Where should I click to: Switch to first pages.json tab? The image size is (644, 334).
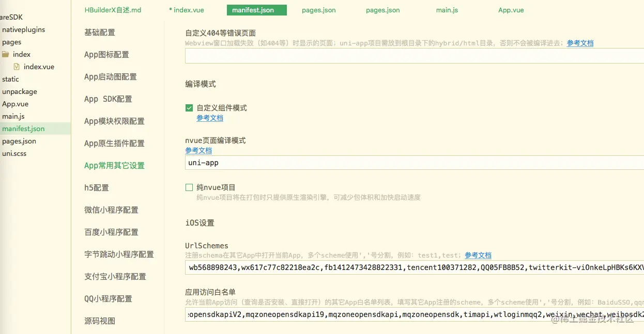pos(318,10)
